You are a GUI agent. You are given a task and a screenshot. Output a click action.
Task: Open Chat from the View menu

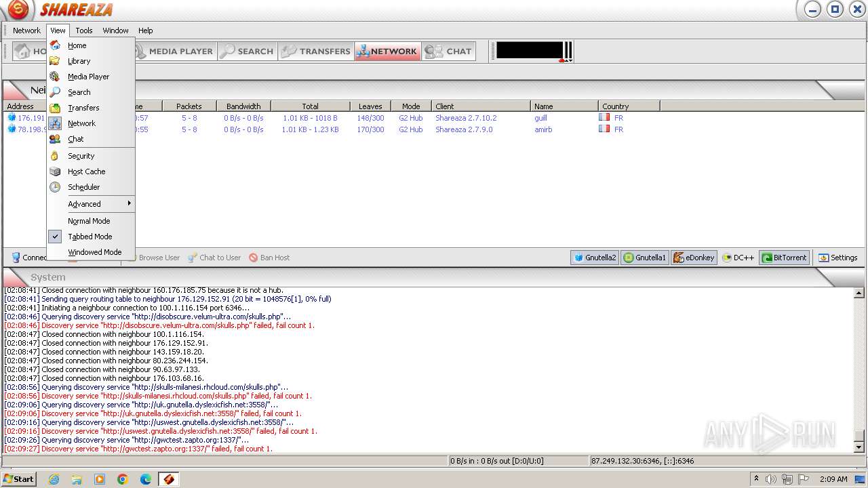91,139
